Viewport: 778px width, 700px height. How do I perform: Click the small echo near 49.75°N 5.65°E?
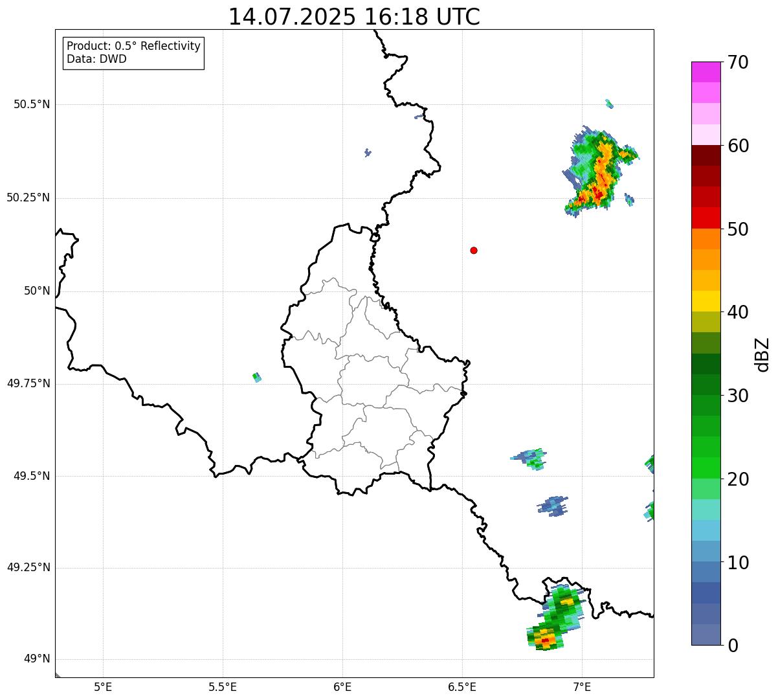(x=257, y=377)
